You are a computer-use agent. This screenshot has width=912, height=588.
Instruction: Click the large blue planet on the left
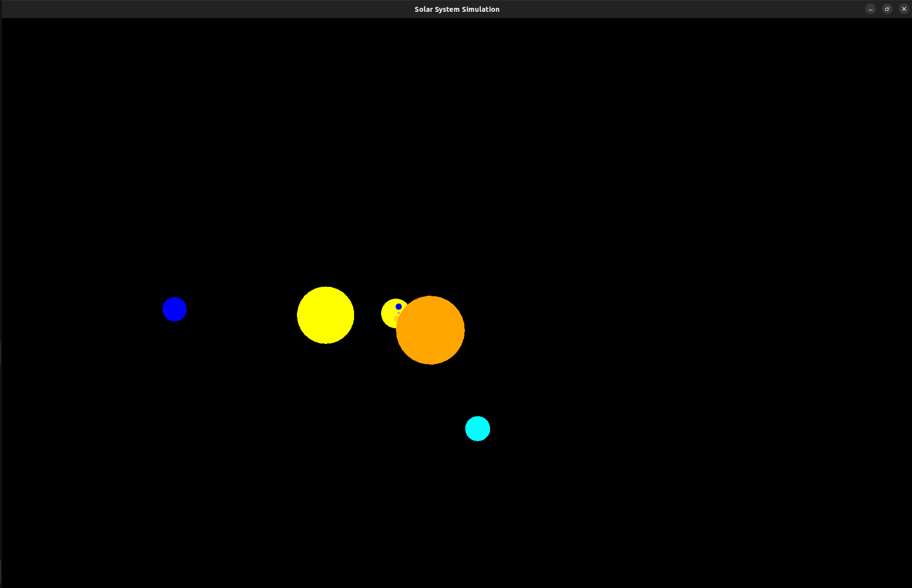[x=175, y=309]
